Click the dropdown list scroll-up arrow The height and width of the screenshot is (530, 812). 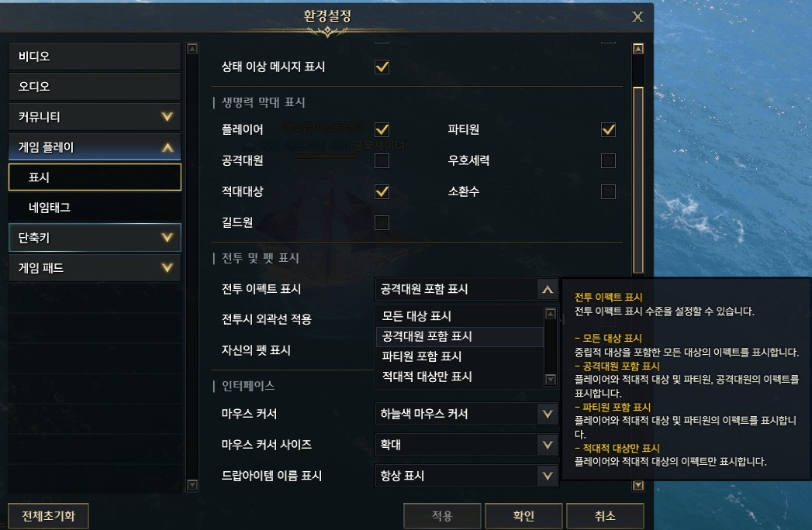[x=551, y=313]
